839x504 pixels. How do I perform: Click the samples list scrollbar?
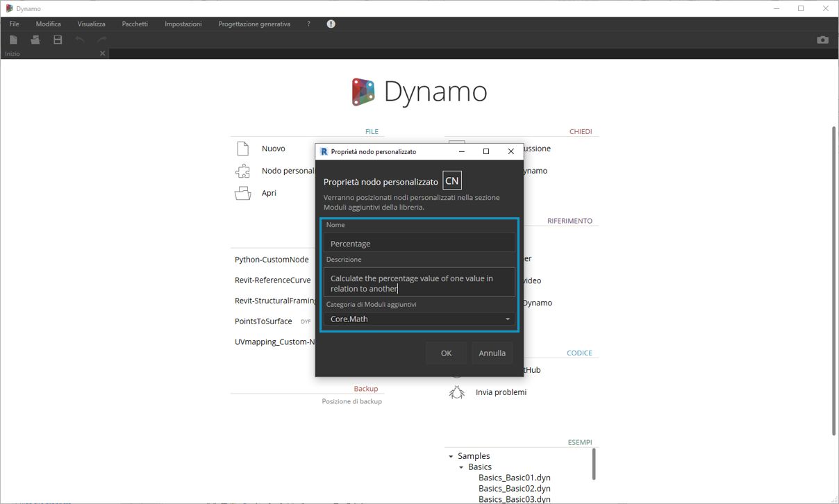click(594, 463)
